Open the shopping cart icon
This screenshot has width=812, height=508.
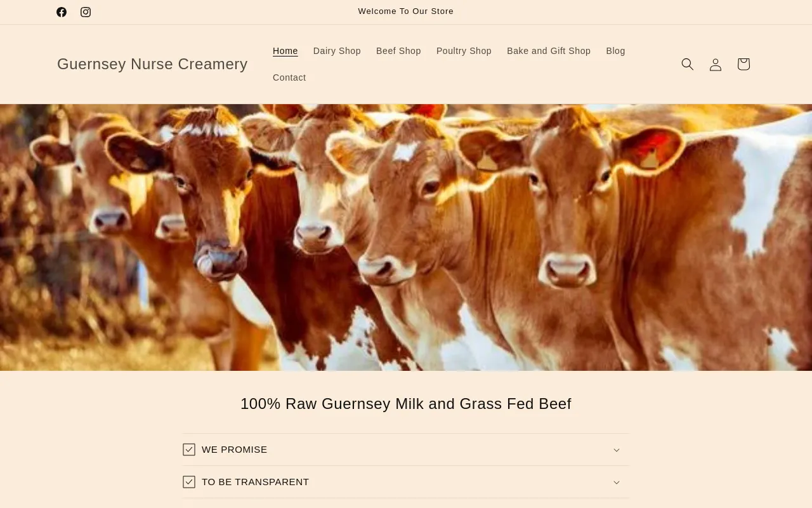point(743,64)
